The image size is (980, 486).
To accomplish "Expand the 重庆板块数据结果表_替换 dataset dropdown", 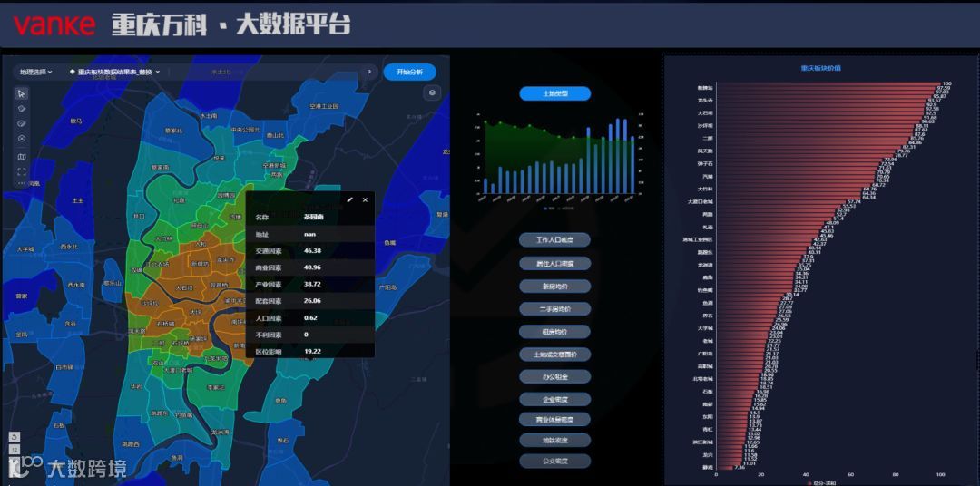I will coord(114,72).
